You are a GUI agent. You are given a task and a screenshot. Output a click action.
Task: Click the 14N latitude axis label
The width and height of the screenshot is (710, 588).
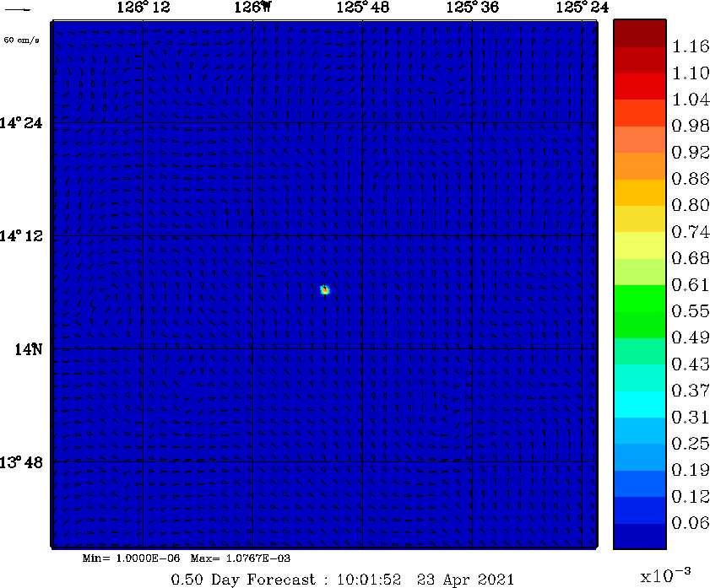tap(28, 349)
